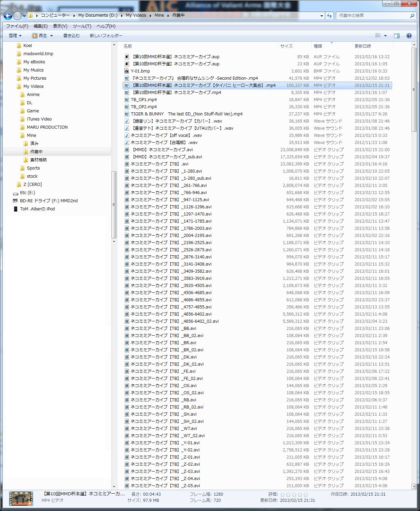Select ネコミミアーカイブ【TB】_WT.avi file icon
The height and width of the screenshot is (511, 420).
pos(127,429)
